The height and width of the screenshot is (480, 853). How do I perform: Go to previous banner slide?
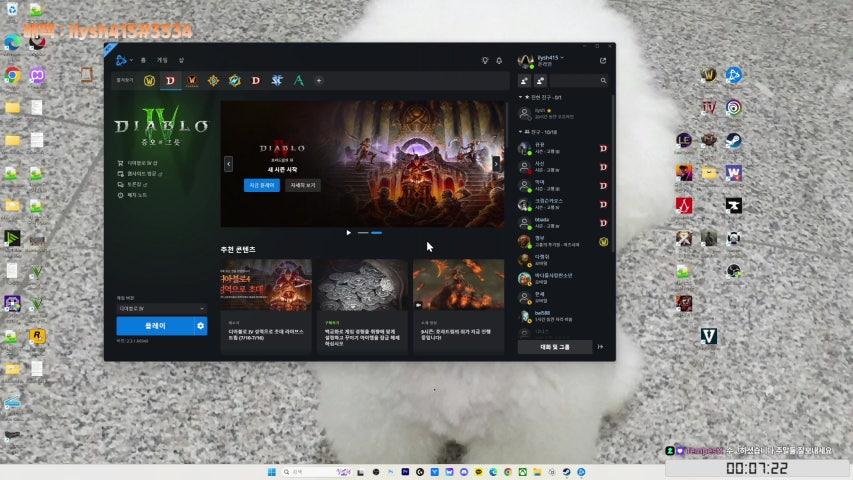pyautogui.click(x=228, y=163)
